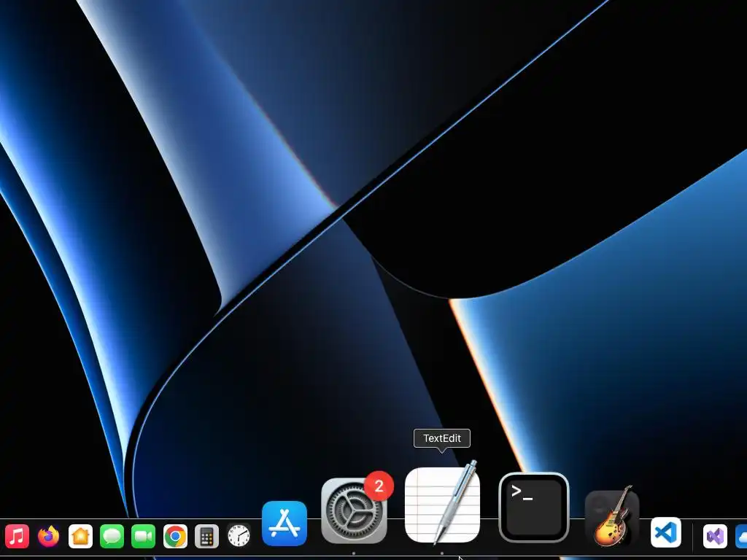This screenshot has height=560, width=747.
Task: Open the Terminal app icon
Action: 534,507
